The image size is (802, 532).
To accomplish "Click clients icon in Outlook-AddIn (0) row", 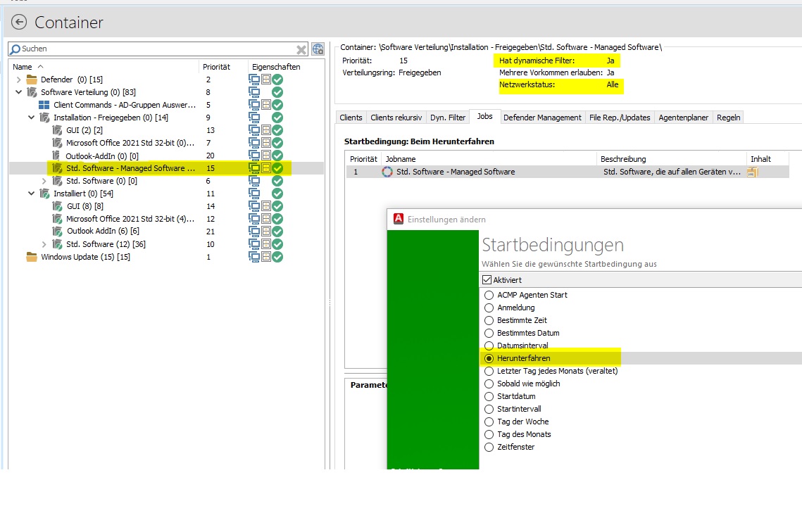I will pos(254,156).
